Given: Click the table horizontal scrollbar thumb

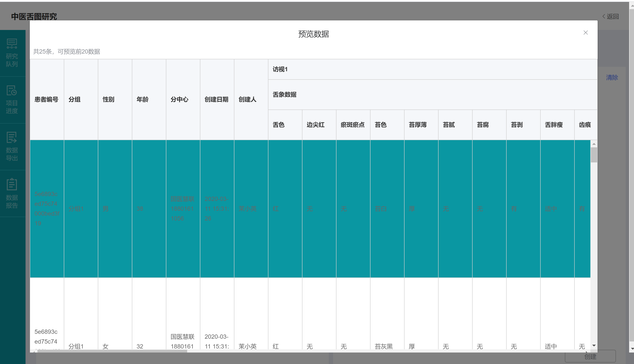Looking at the screenshot, I should (x=112, y=351).
